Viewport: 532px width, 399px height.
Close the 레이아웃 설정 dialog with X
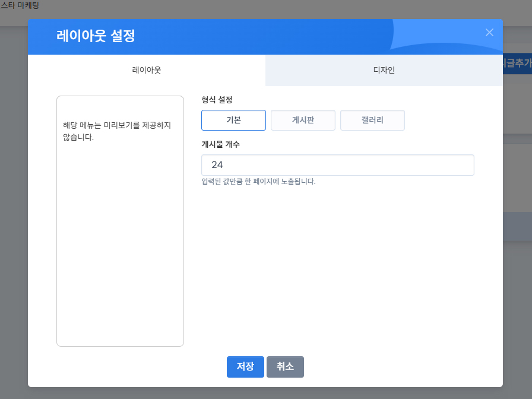pyautogui.click(x=489, y=33)
